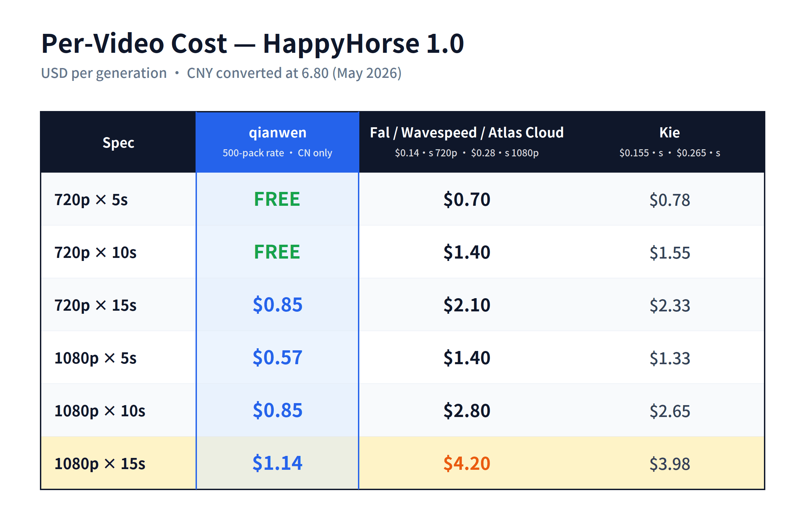Click the $2.33 Kie price cell

670,305
